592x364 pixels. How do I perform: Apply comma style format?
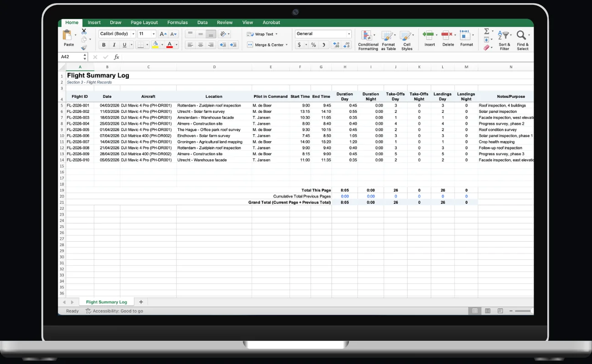pos(324,45)
